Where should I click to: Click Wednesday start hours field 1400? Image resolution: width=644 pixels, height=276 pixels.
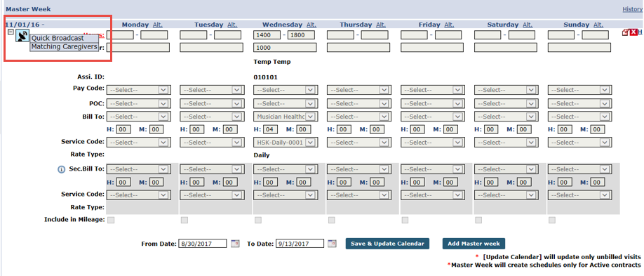(x=267, y=35)
